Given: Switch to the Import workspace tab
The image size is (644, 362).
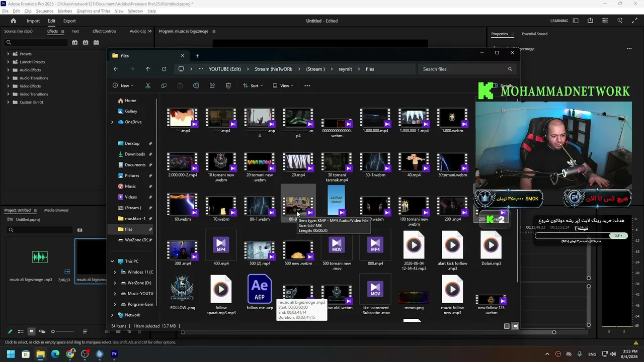Looking at the screenshot, I should pos(33,21).
